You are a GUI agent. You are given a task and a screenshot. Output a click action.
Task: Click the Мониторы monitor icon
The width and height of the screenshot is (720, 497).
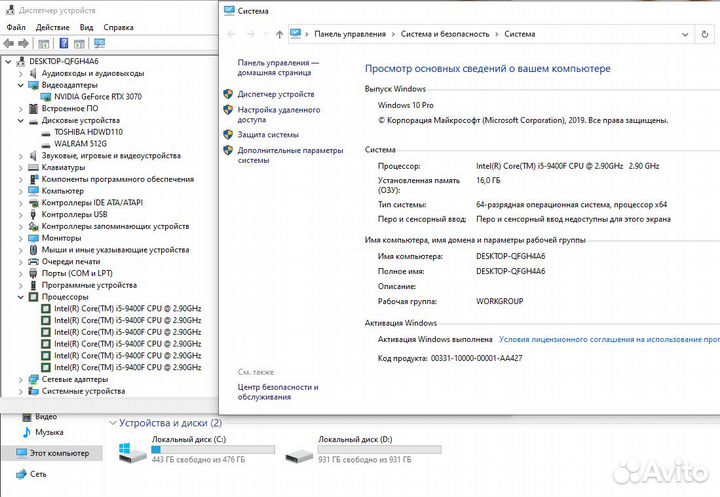33,238
